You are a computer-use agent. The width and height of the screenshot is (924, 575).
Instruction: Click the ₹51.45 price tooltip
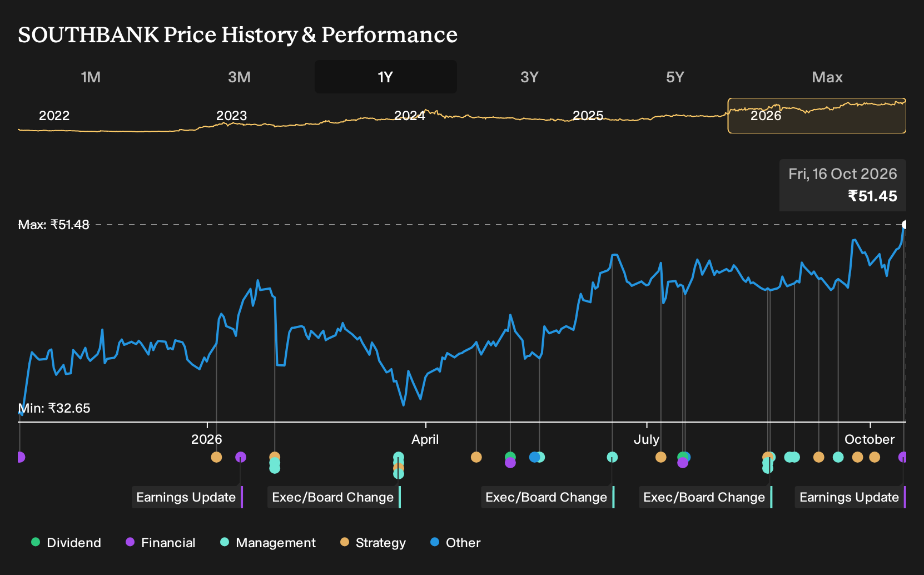[x=842, y=185]
